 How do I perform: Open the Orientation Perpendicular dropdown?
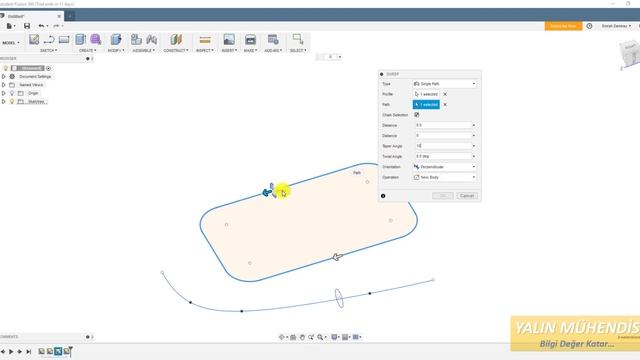coord(444,167)
